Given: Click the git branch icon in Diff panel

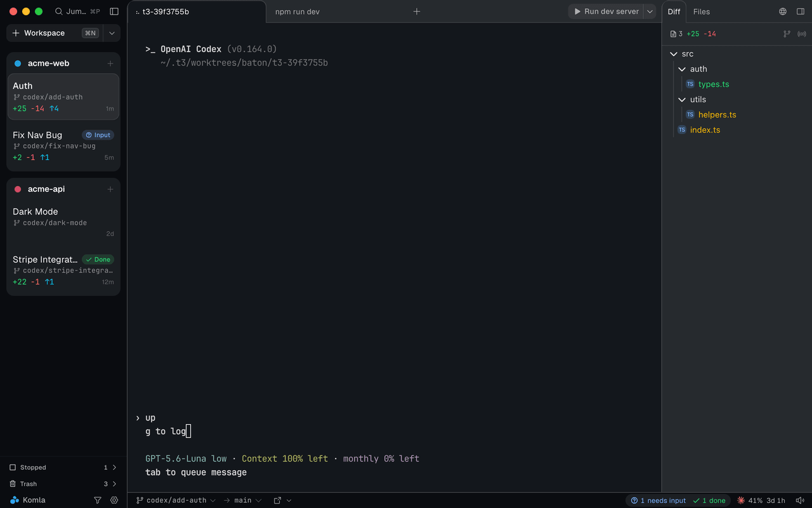Looking at the screenshot, I should coord(787,34).
